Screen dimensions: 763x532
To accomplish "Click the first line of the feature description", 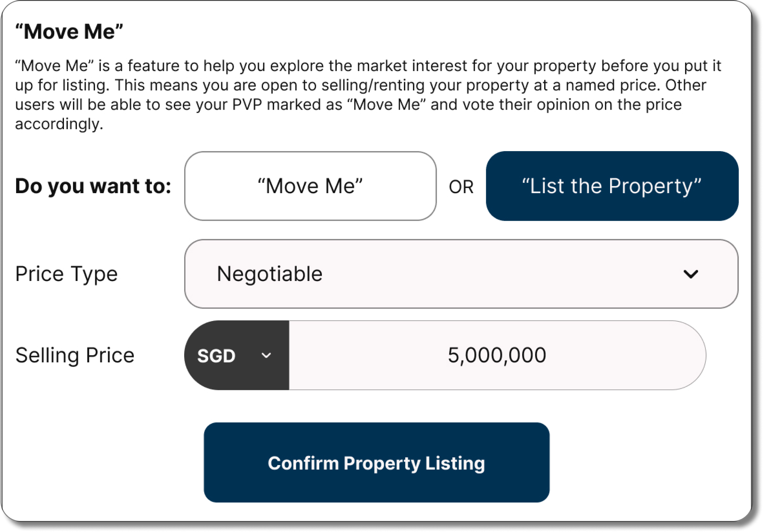I will coord(368,66).
